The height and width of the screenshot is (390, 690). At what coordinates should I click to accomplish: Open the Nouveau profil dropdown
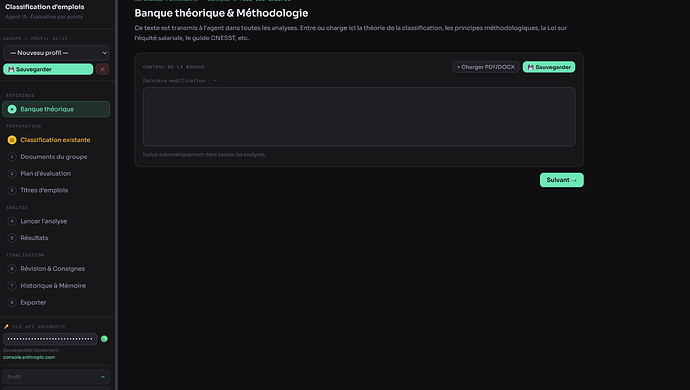56,53
